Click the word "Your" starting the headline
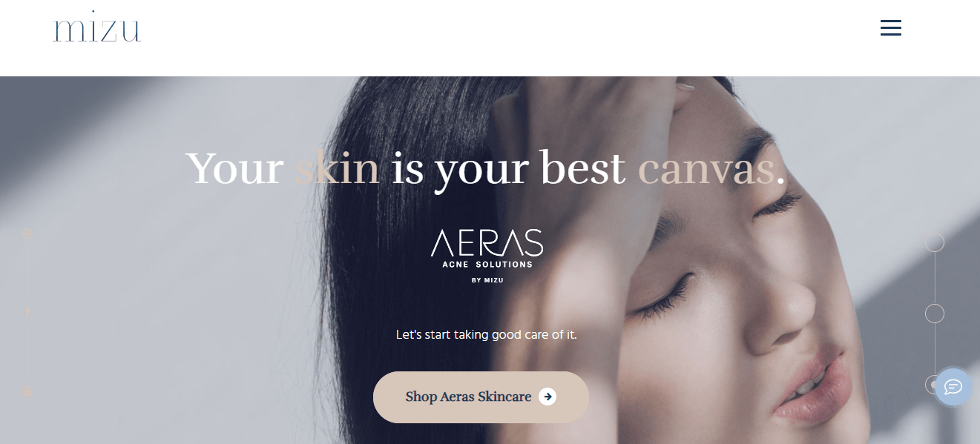 [x=234, y=168]
